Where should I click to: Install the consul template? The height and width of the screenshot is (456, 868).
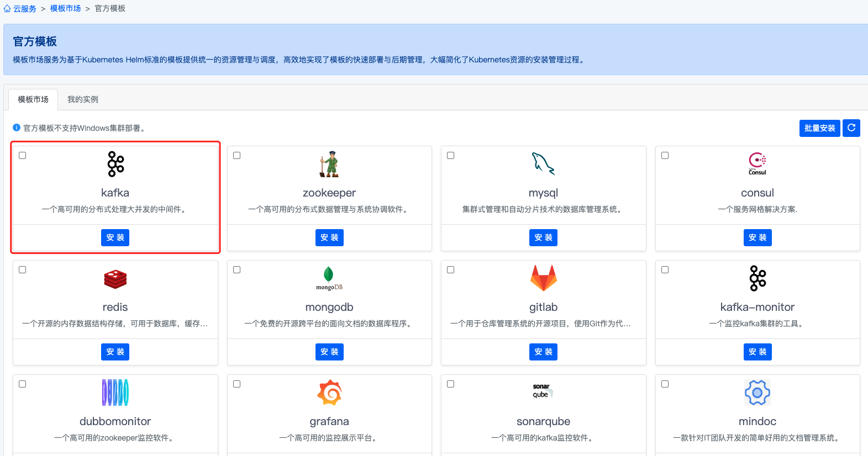757,237
